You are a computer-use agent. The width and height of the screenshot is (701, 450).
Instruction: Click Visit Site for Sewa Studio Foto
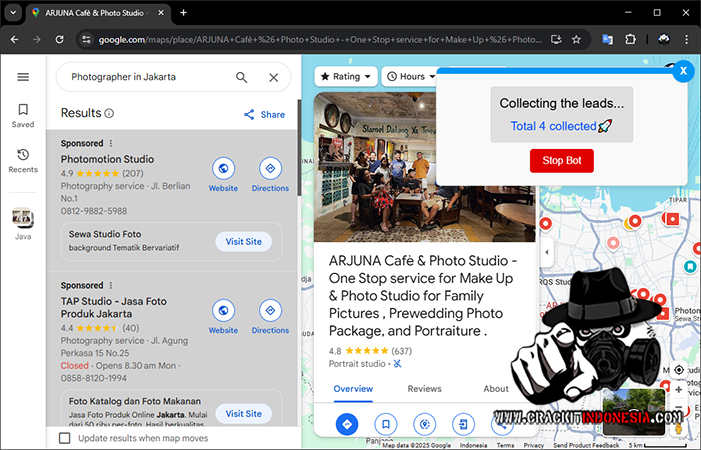tap(243, 241)
